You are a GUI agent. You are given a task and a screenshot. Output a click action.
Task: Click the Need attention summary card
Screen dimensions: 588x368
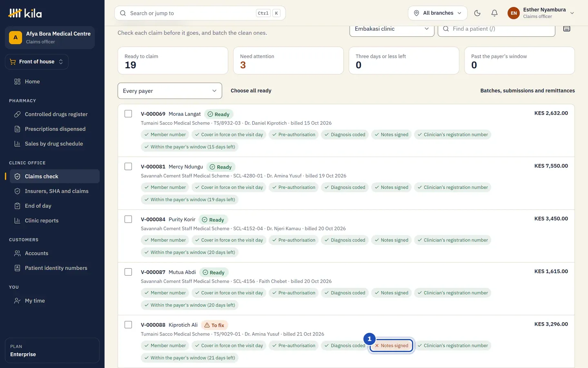tap(288, 61)
